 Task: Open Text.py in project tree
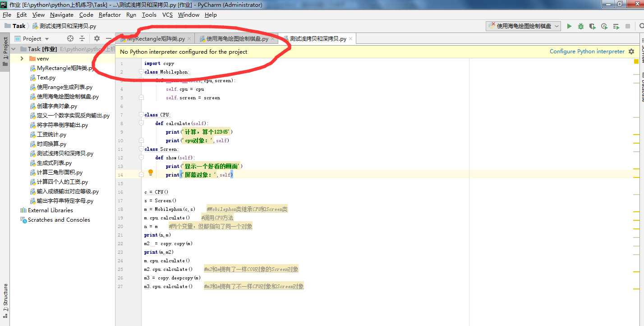tap(46, 78)
